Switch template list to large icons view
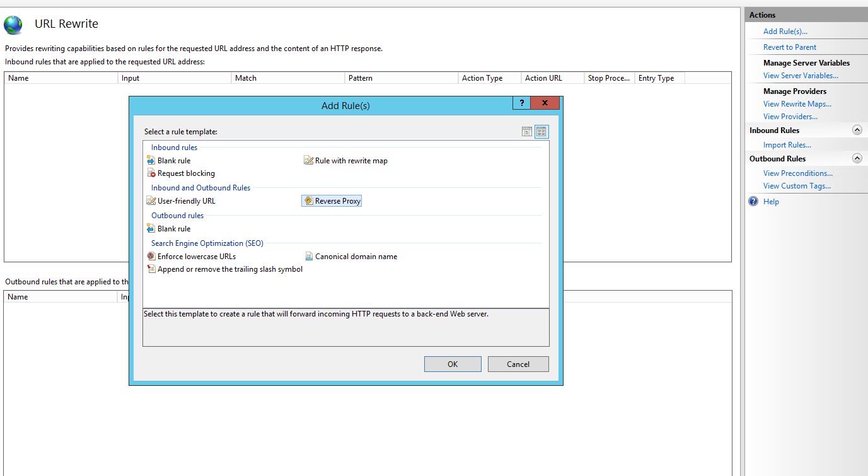Image resolution: width=868 pixels, height=476 pixels. [x=541, y=131]
